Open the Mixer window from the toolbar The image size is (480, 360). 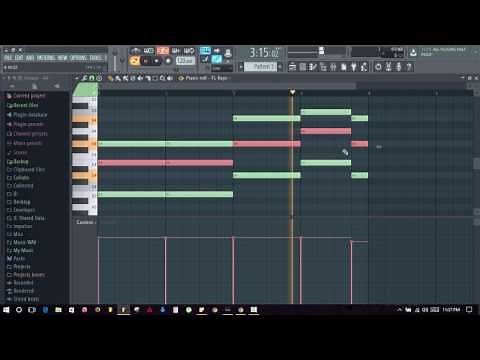[333, 67]
